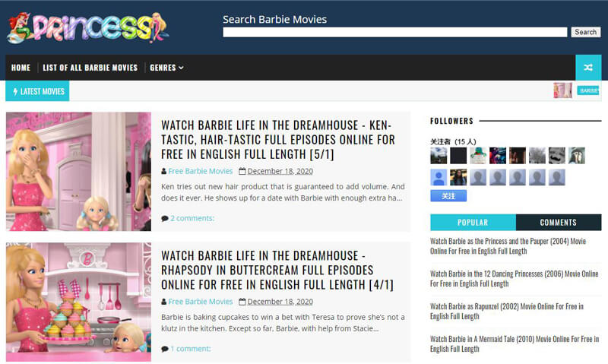Expand the Genres dropdown menu
This screenshot has width=608, height=364.
[x=166, y=68]
